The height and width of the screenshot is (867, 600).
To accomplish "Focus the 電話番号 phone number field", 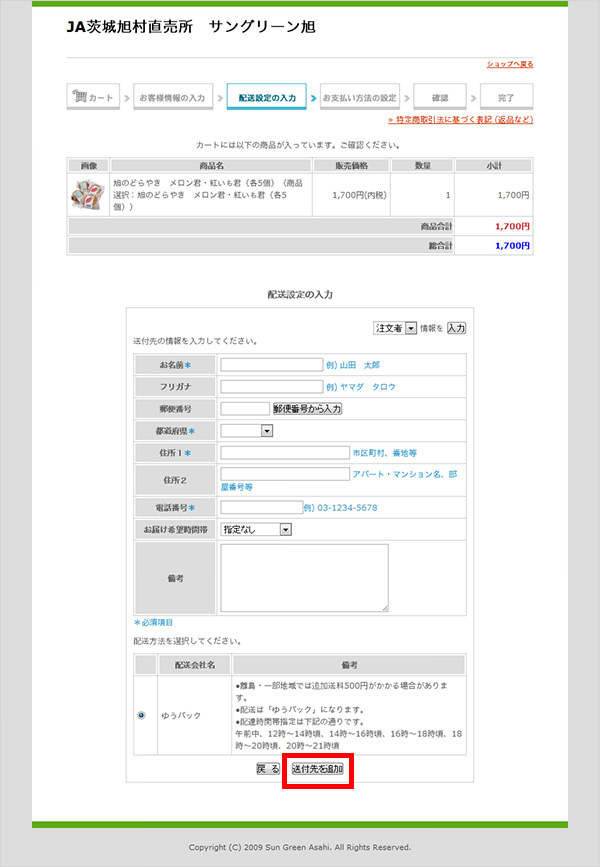I will pyautogui.click(x=261, y=507).
